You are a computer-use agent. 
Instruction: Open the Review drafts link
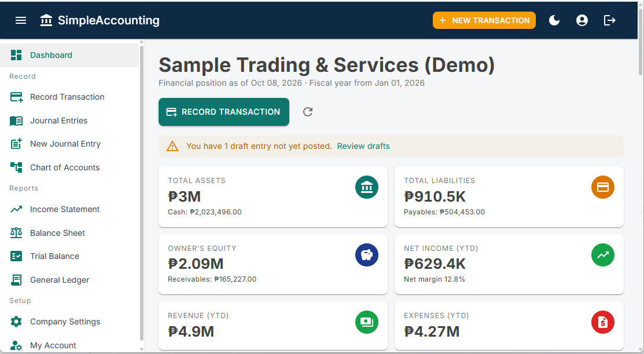click(x=363, y=146)
